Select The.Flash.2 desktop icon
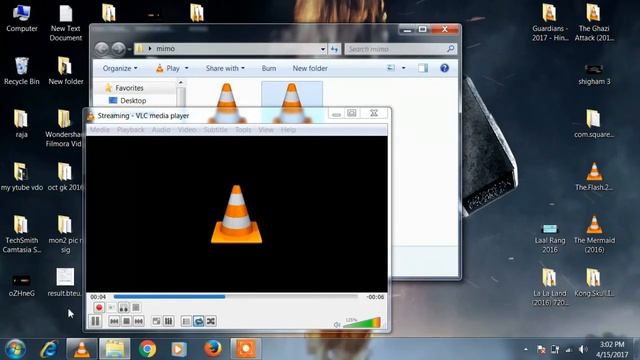Viewport: 640px width, 360px height. (594, 177)
